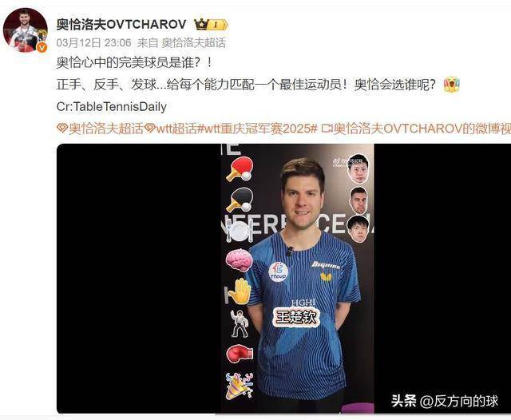Click the dancing man emoji

click(x=240, y=323)
